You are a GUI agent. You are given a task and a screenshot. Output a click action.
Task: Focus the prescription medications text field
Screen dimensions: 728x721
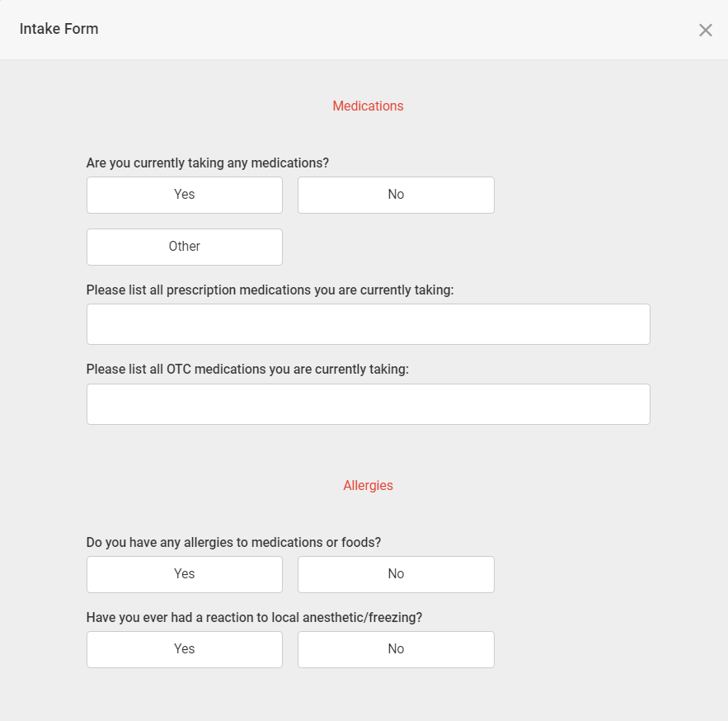pyautogui.click(x=369, y=324)
